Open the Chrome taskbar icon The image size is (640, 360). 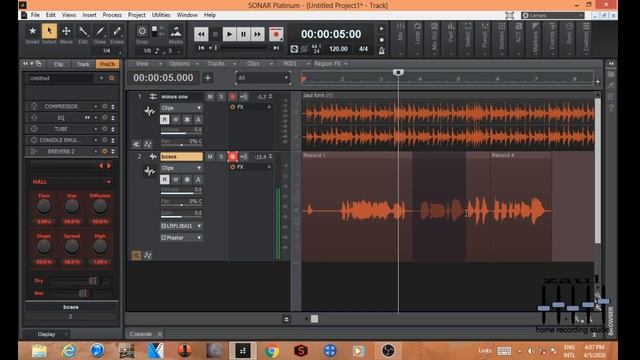click(x=271, y=351)
